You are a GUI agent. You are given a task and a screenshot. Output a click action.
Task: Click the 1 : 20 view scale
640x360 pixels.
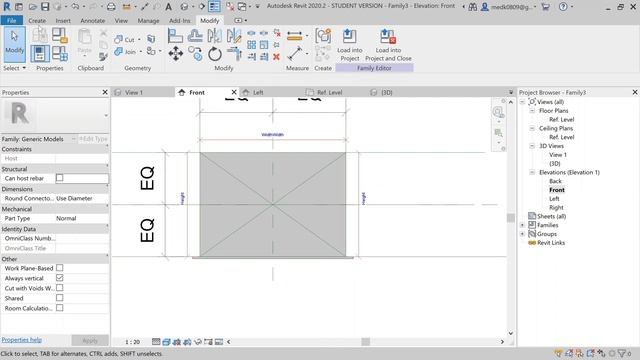pyautogui.click(x=132, y=342)
